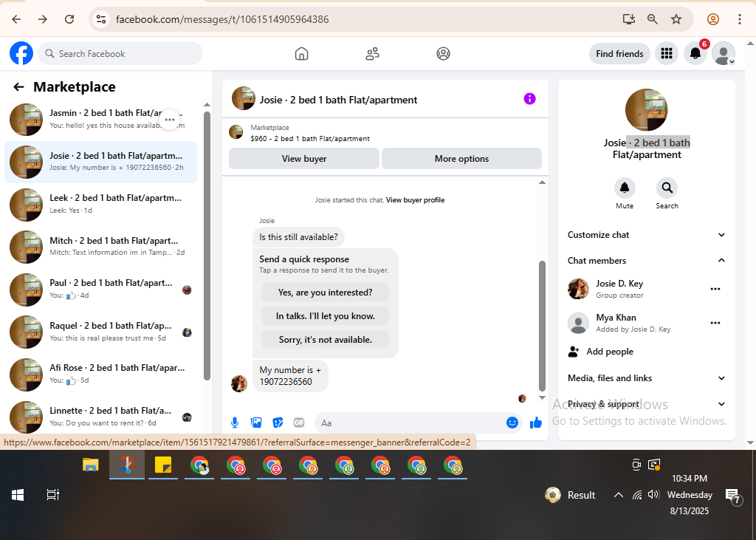Open options for Mya Khan member
Image resolution: width=756 pixels, height=540 pixels.
click(715, 323)
